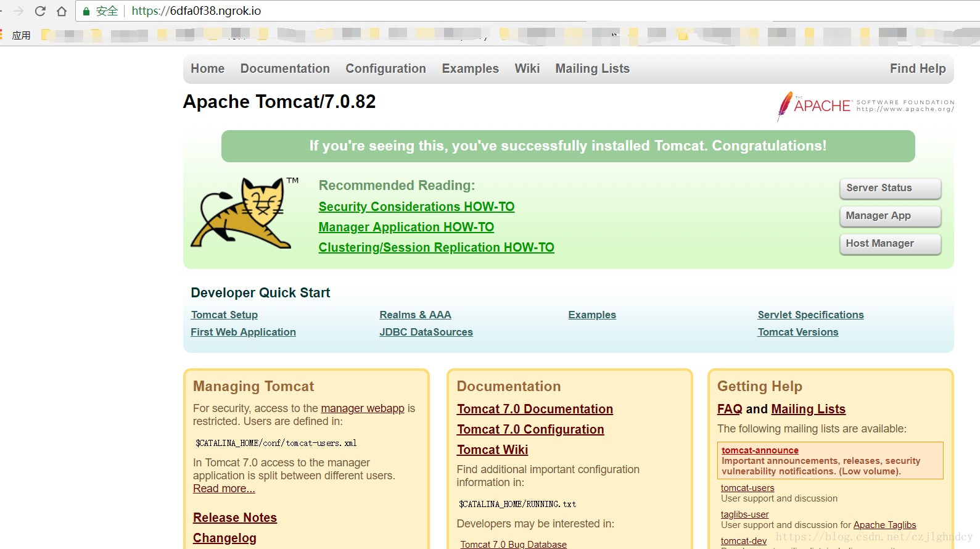Click the Manager App button
Screen dimensions: 980x549
(x=890, y=216)
